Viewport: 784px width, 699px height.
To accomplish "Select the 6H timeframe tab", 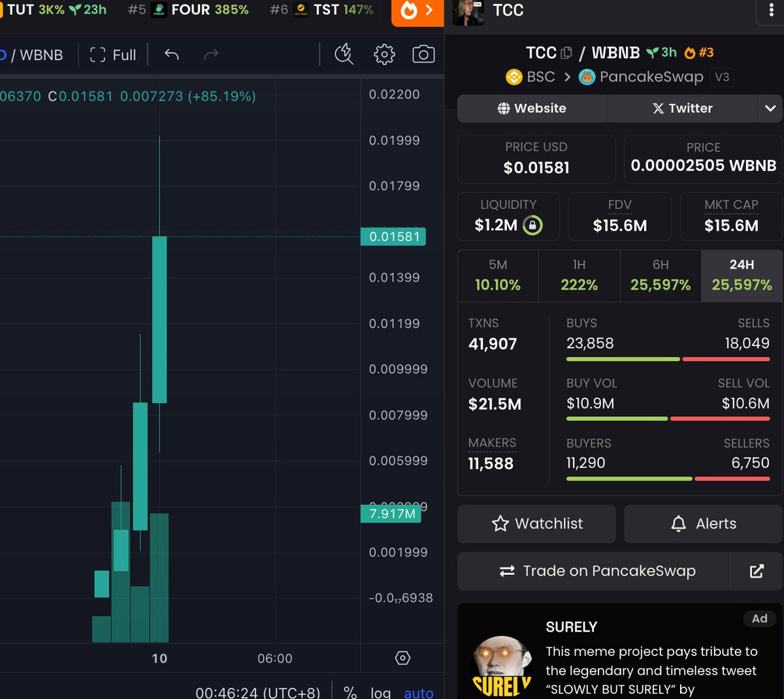I will [x=661, y=275].
